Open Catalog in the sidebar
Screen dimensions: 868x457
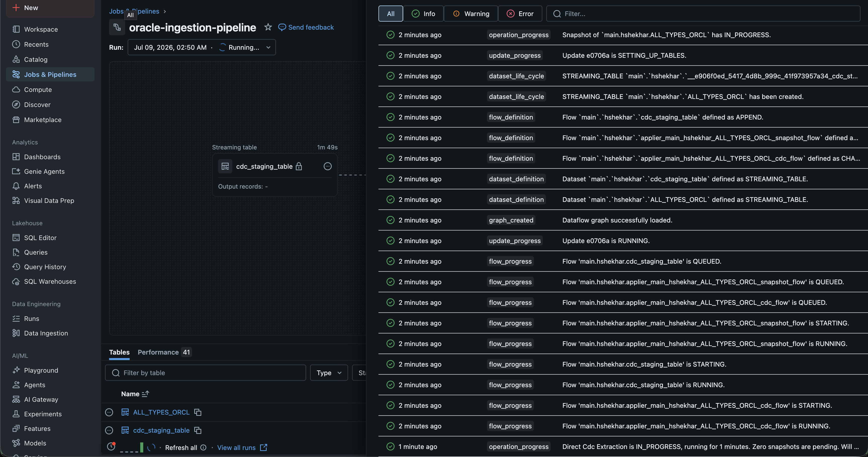coord(50,60)
